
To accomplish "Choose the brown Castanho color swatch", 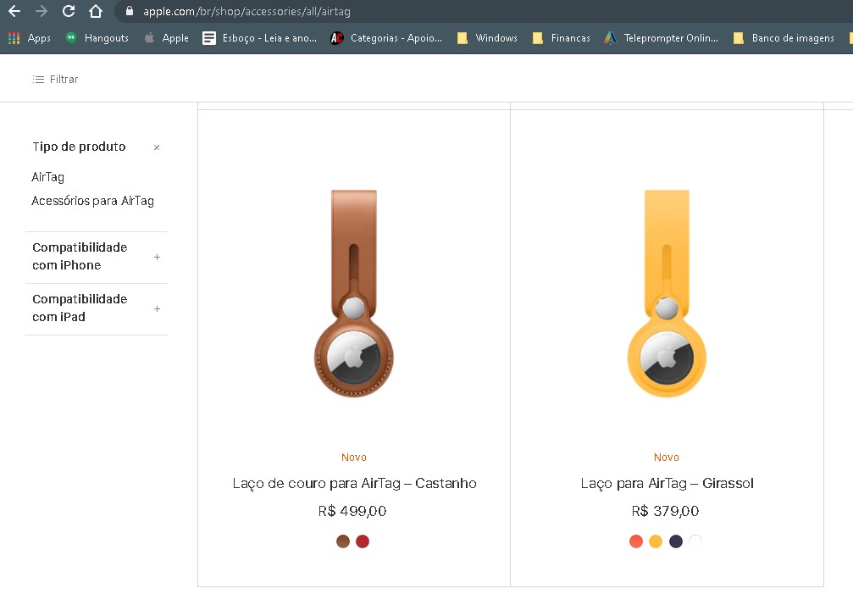I will tap(343, 541).
